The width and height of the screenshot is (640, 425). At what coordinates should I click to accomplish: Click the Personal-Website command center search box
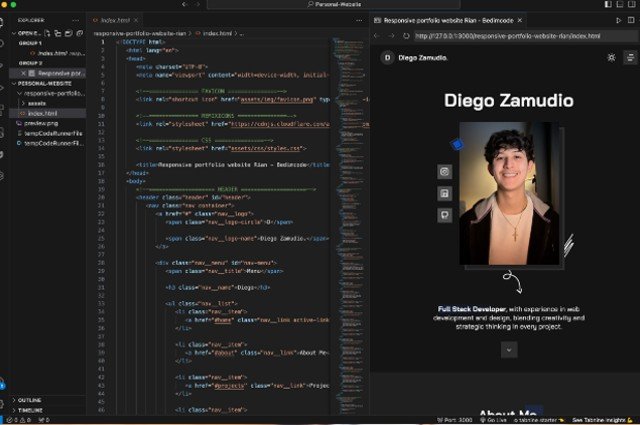coord(334,4)
